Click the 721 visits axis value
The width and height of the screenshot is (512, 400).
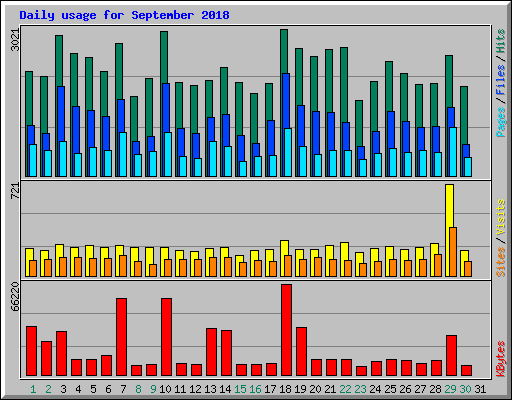coord(15,191)
